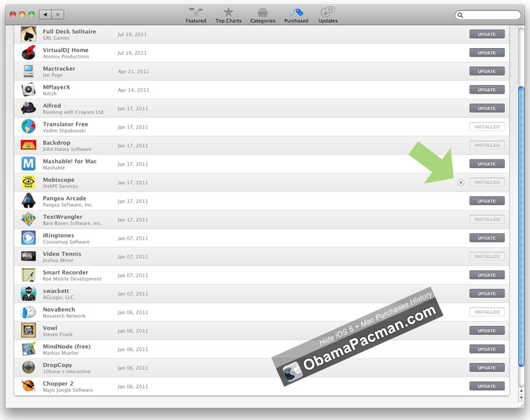Click Installed button for Mobiscope

tap(487, 182)
